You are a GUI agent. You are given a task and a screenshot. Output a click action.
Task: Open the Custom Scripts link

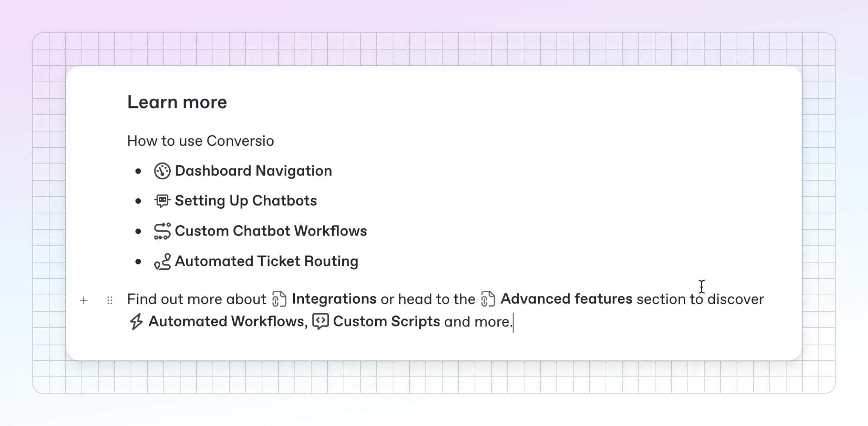[x=387, y=322]
